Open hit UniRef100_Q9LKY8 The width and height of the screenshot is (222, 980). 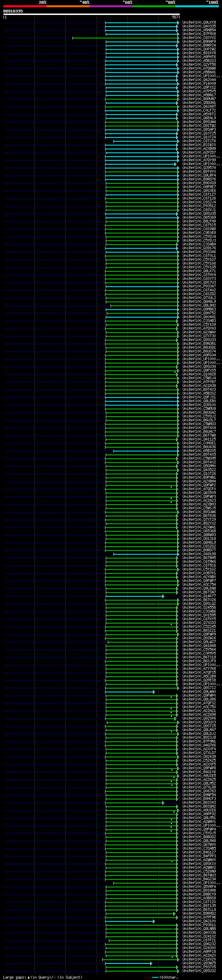199,23
